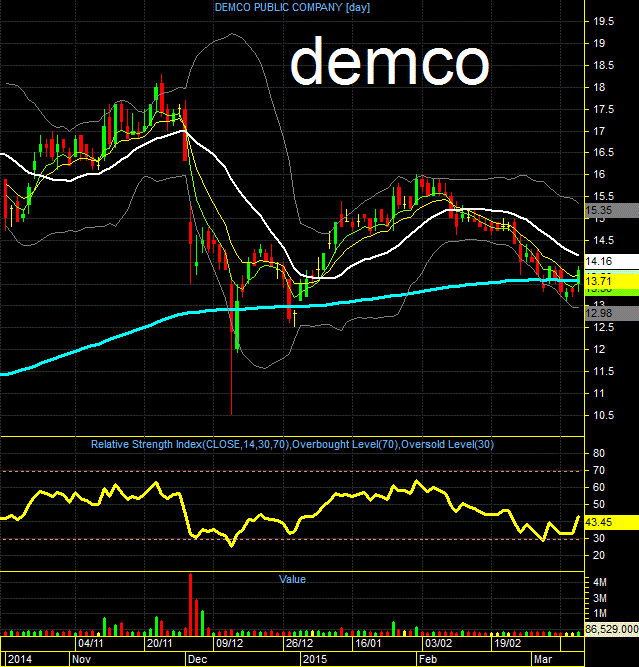
Task: Click the 4M label on volume axis
Action: [x=600, y=582]
